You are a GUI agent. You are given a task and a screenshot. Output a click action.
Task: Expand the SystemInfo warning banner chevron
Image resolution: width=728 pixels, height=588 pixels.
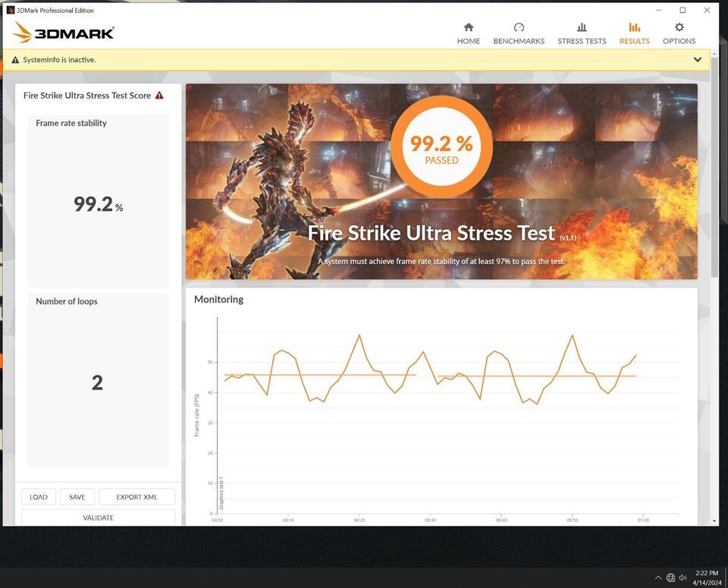698,59
